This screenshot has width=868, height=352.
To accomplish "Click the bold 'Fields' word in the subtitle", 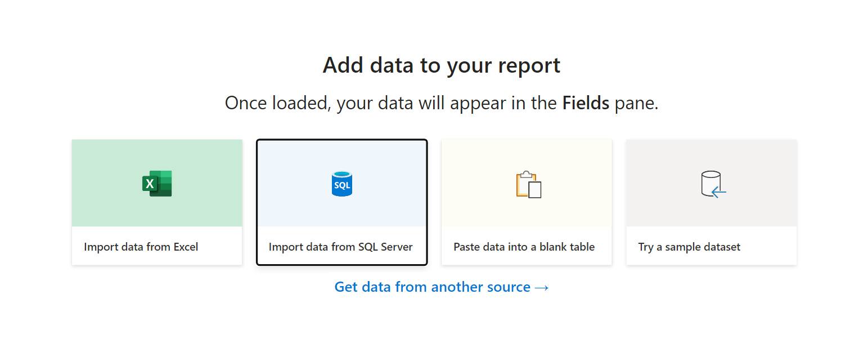I will (x=586, y=103).
